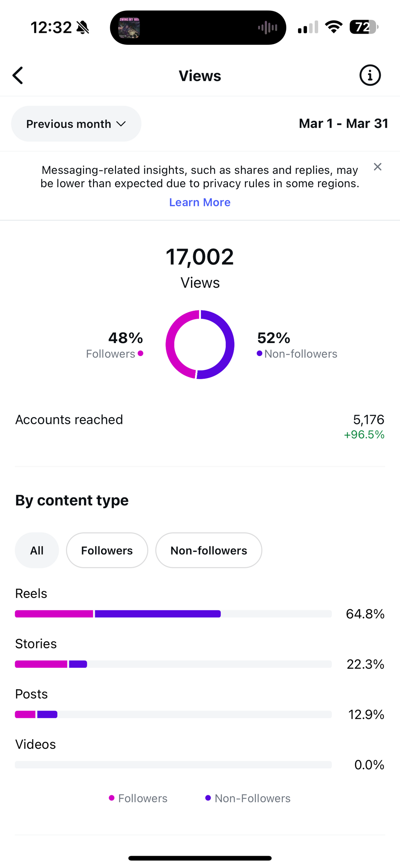Tap the followers/non-followers donut chart
This screenshot has height=868, width=400.
pos(200,344)
